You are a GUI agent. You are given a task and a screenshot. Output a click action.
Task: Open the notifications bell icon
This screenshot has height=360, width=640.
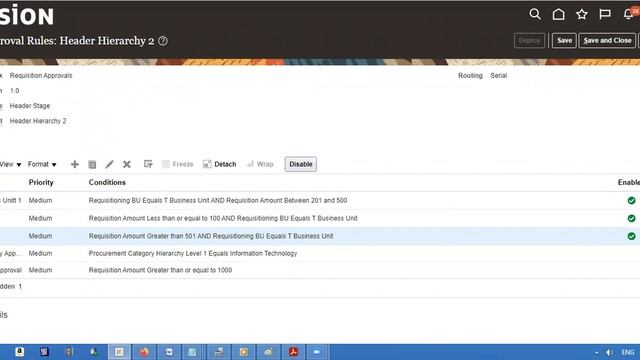coord(629,14)
